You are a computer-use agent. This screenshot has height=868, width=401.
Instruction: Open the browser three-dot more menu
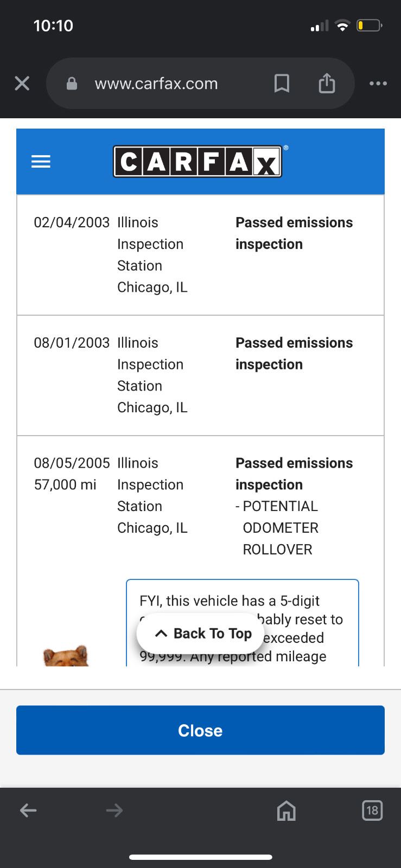(x=378, y=83)
